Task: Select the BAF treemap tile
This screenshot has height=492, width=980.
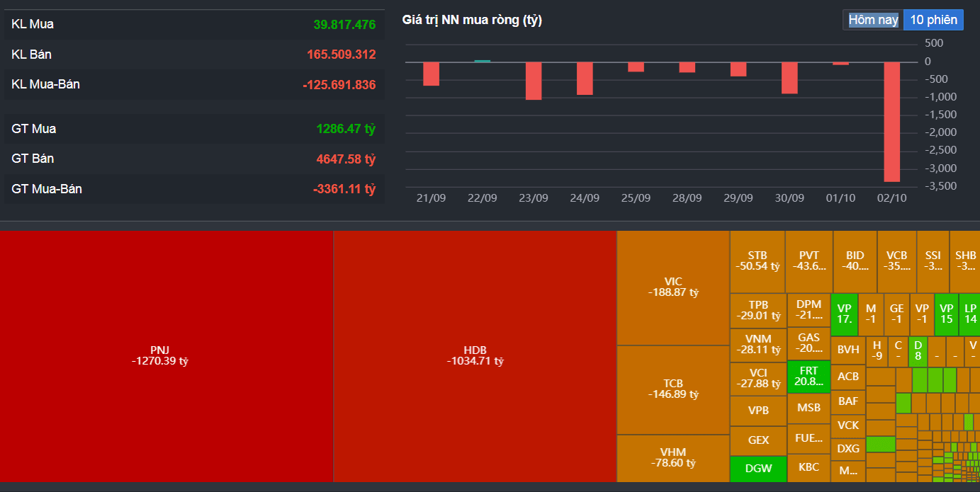Action: 848,401
